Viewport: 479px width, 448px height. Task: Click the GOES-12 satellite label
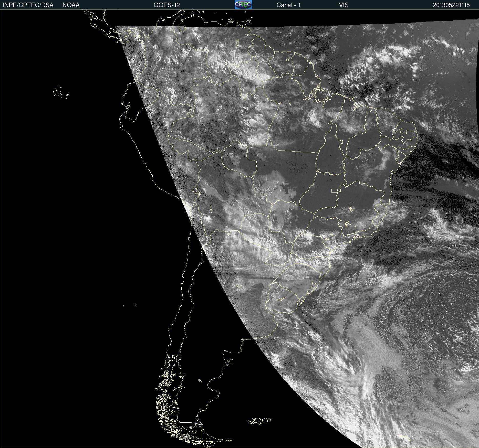[x=167, y=5]
